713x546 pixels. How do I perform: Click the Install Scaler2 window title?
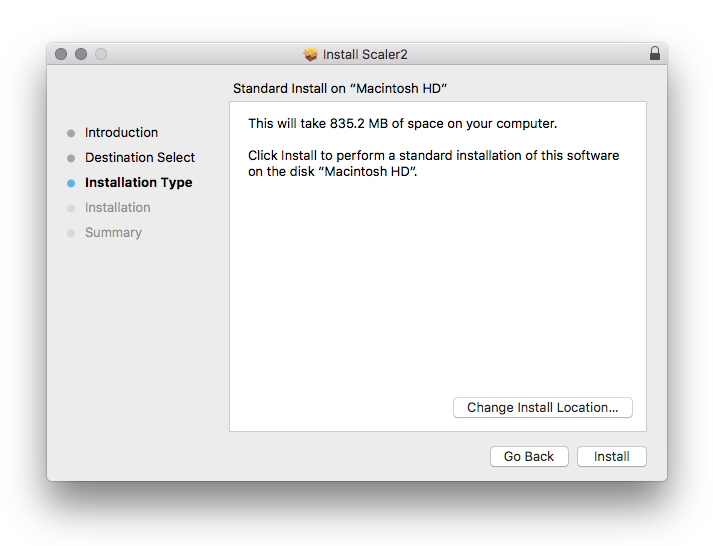tap(365, 55)
